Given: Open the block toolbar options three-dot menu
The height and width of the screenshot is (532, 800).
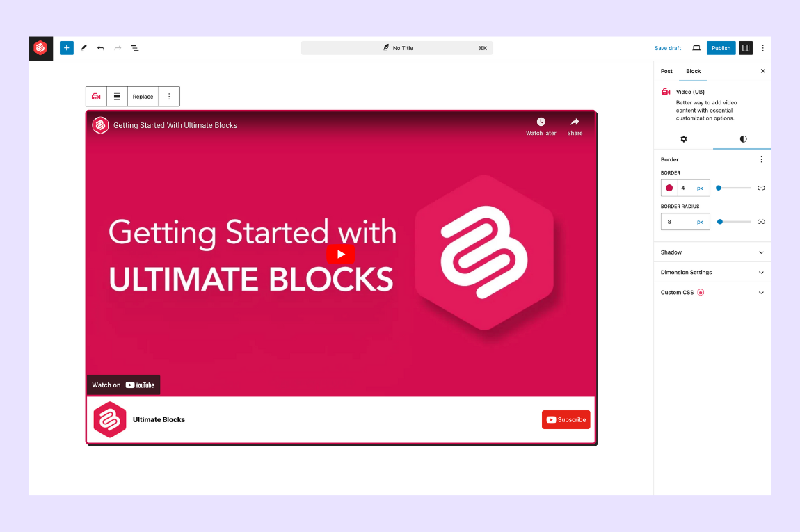Looking at the screenshot, I should (169, 96).
